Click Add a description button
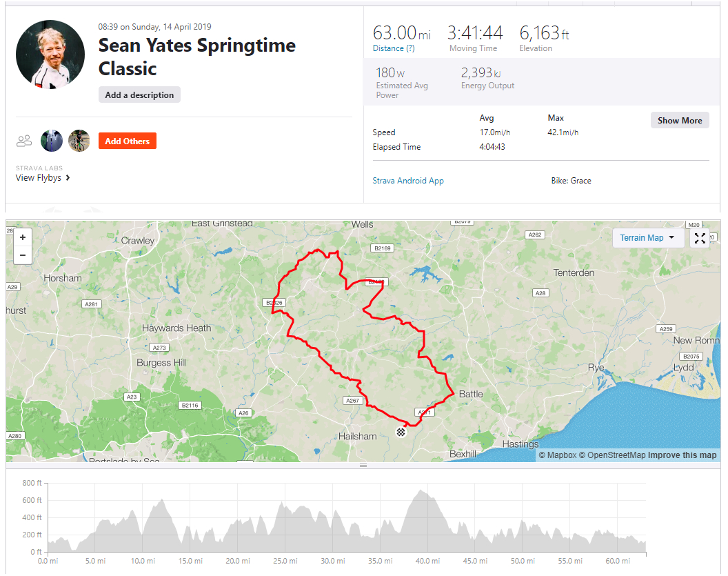 click(139, 95)
